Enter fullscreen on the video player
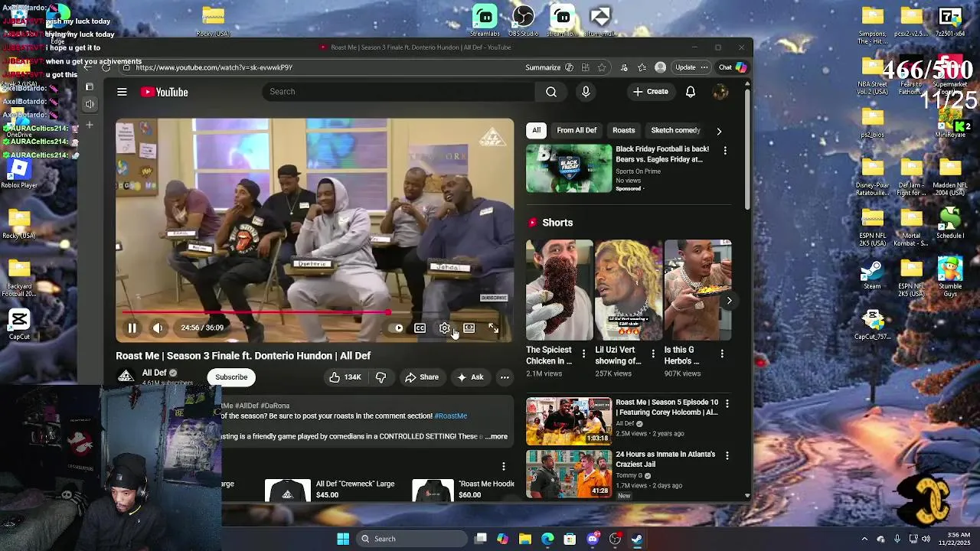980x551 pixels. click(493, 328)
